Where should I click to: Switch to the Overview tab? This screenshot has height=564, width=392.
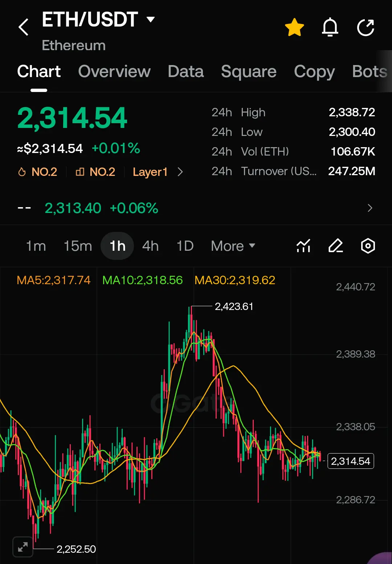click(114, 72)
